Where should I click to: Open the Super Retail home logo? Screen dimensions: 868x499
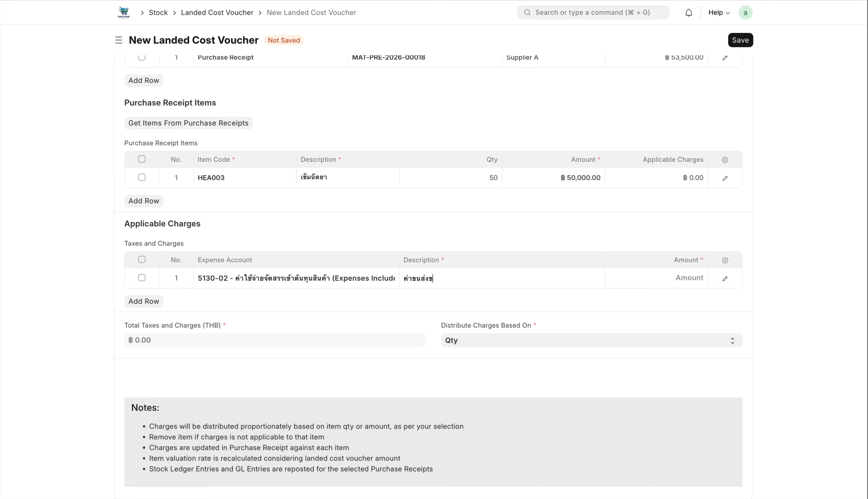(x=123, y=13)
